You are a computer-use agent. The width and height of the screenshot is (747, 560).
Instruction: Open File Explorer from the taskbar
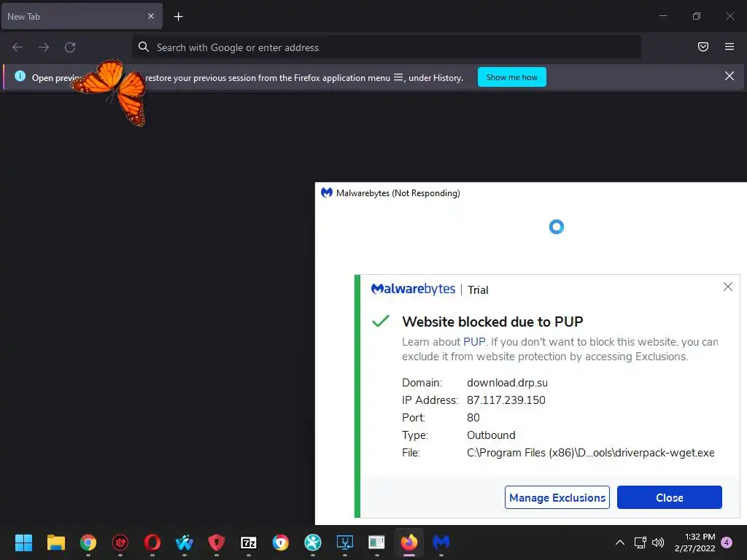pos(55,542)
